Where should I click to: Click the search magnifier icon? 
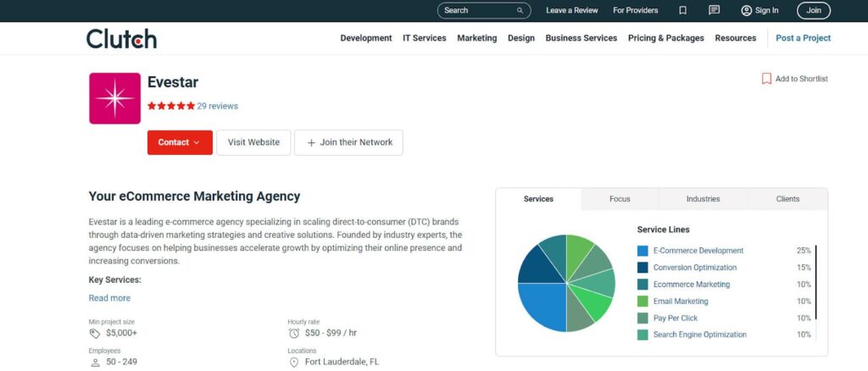pos(520,10)
